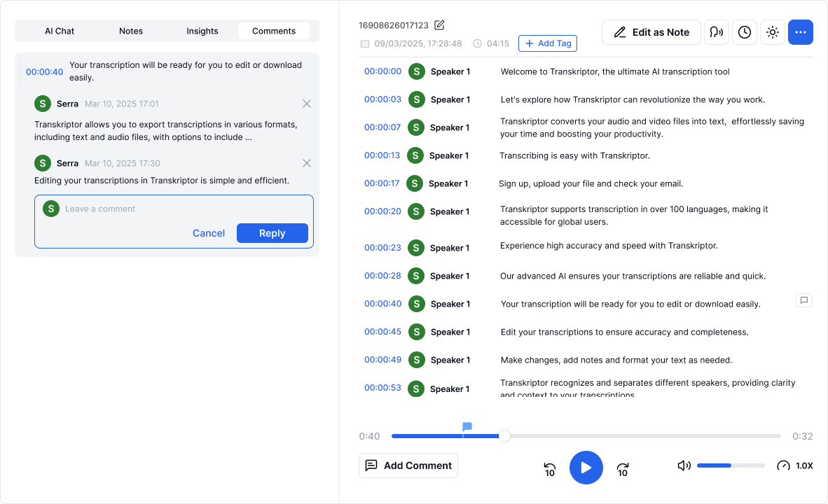Click the avatar inside the comment box
Image resolution: width=828 pixels, height=504 pixels.
click(51, 209)
